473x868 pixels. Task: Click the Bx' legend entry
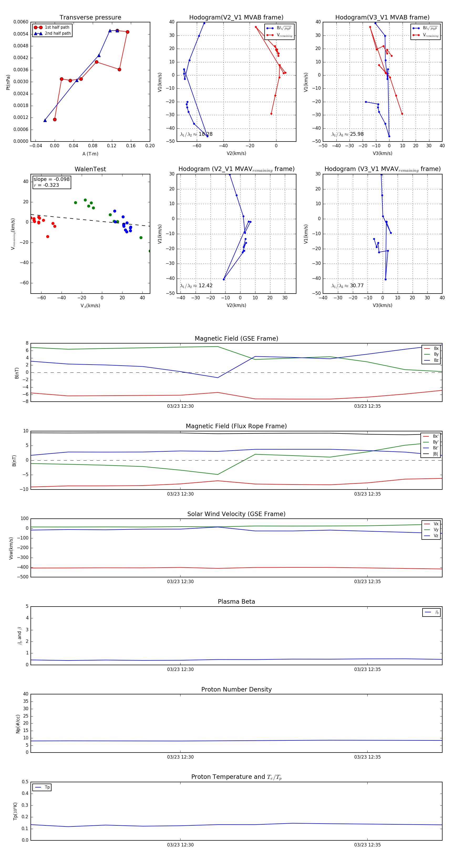point(431,436)
